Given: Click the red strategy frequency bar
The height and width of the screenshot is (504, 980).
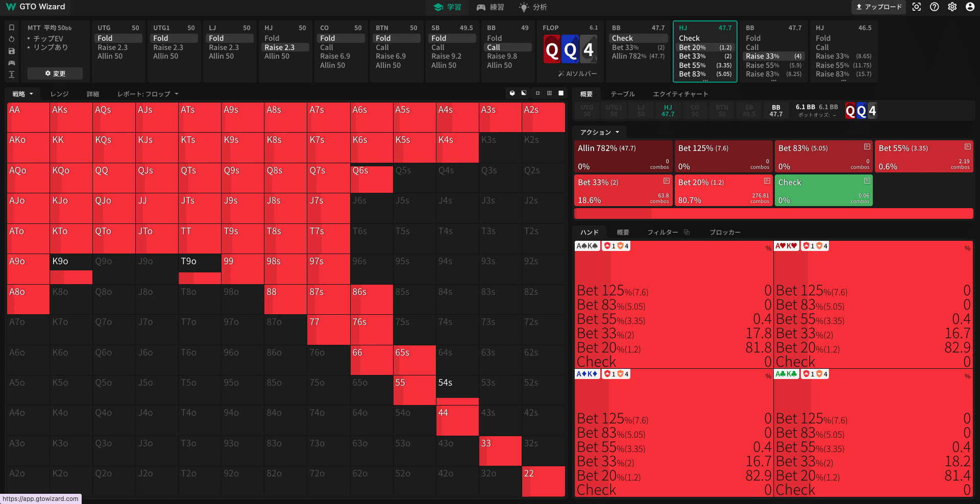Looking at the screenshot, I should point(774,213).
